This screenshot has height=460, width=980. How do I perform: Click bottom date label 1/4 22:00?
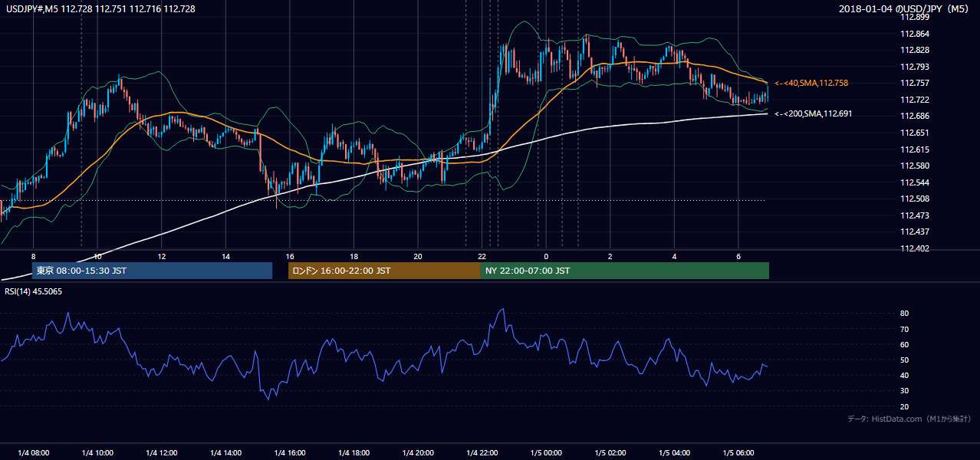(482, 453)
